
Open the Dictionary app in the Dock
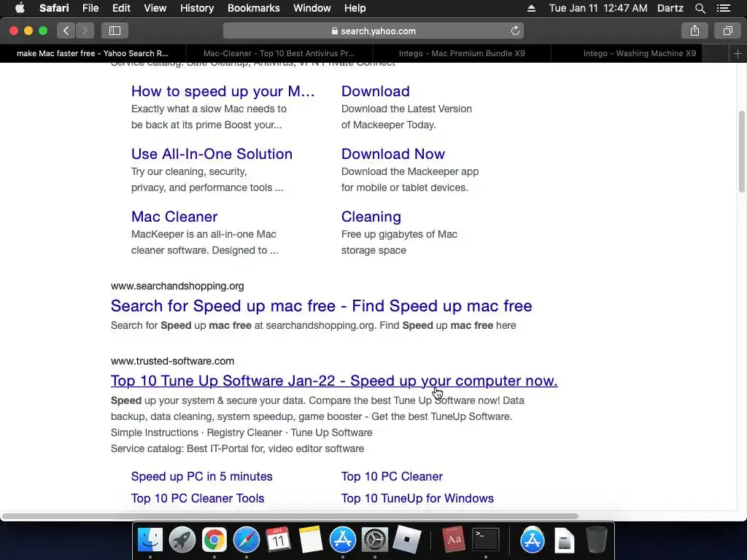[x=453, y=540]
